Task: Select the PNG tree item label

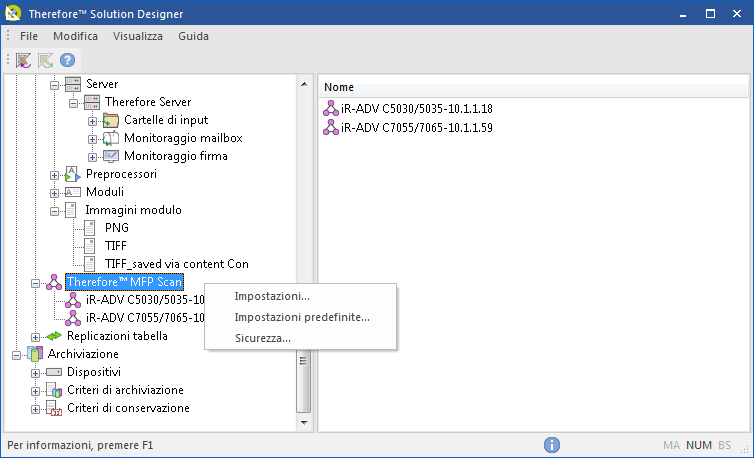Action: [x=117, y=228]
